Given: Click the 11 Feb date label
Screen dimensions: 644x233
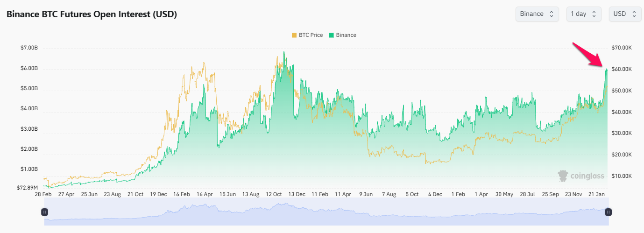Looking at the screenshot, I should click(320, 194).
